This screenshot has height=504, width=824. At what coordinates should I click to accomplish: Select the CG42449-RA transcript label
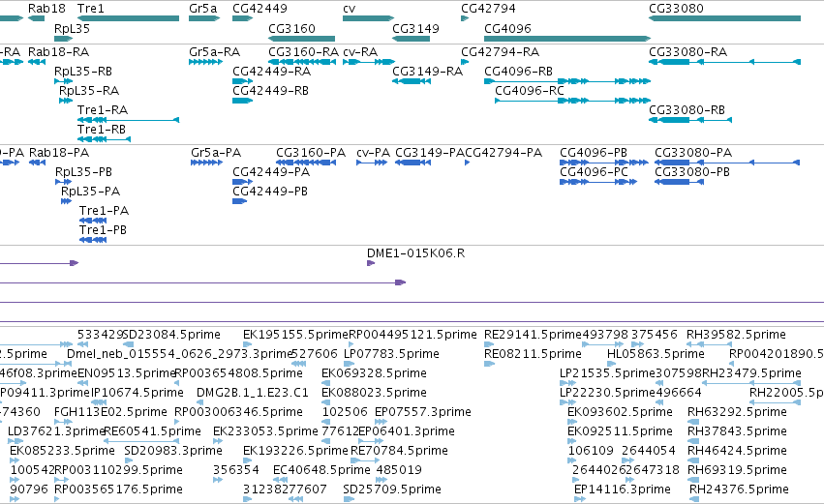pos(272,72)
